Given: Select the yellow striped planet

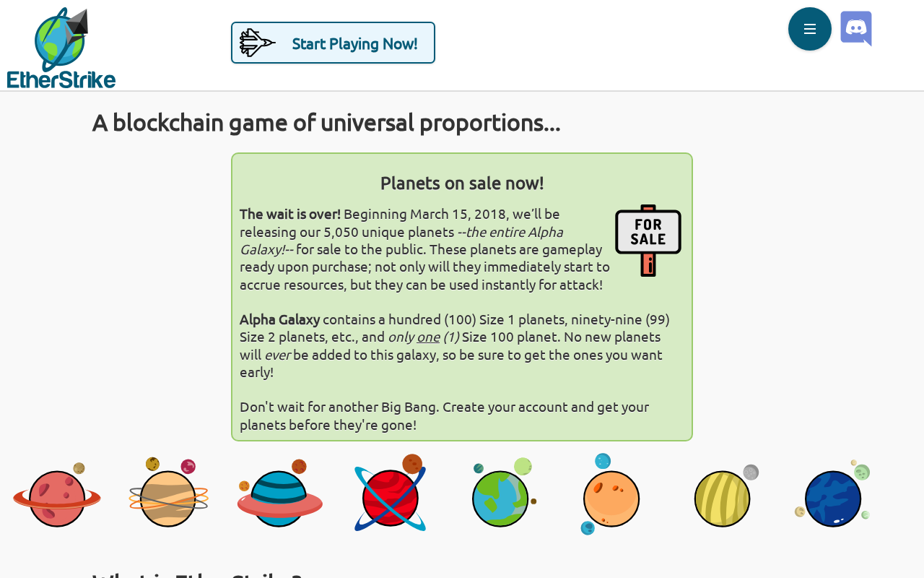Looking at the screenshot, I should tap(726, 496).
